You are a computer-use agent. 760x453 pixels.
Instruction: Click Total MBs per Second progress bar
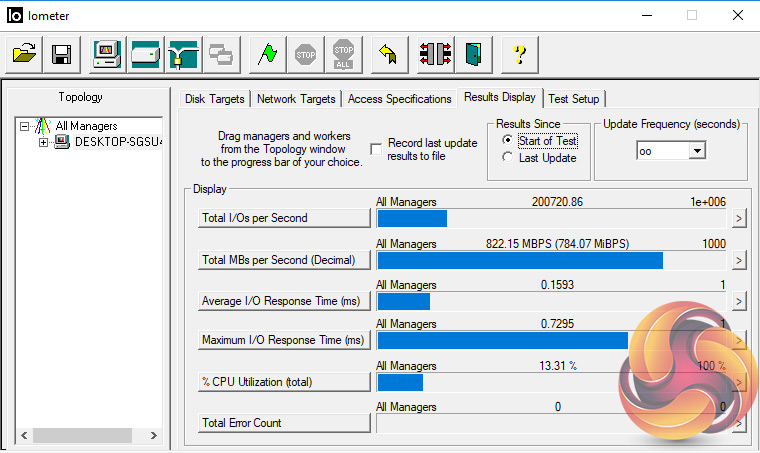[552, 261]
